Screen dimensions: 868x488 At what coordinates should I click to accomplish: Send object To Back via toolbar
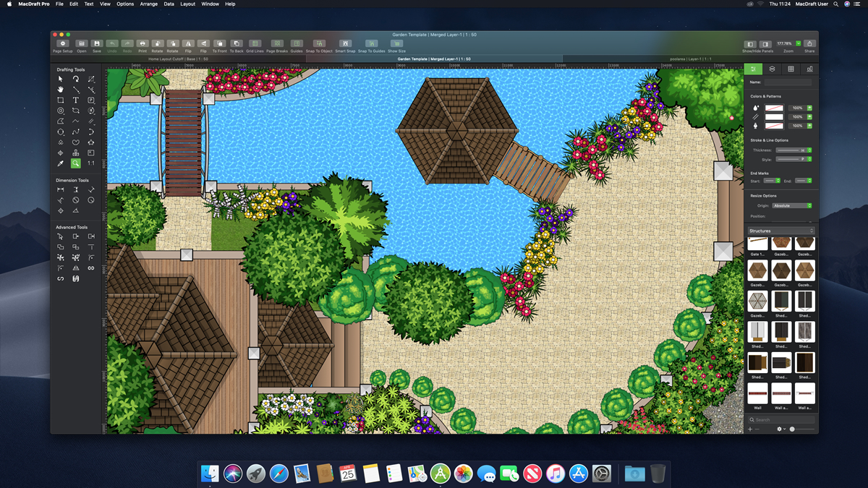point(237,46)
